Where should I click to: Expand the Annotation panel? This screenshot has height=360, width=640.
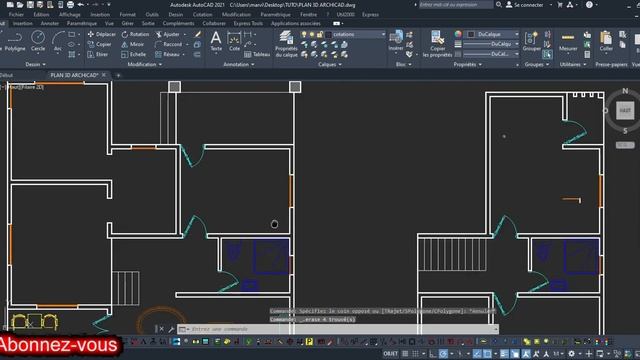[x=239, y=64]
